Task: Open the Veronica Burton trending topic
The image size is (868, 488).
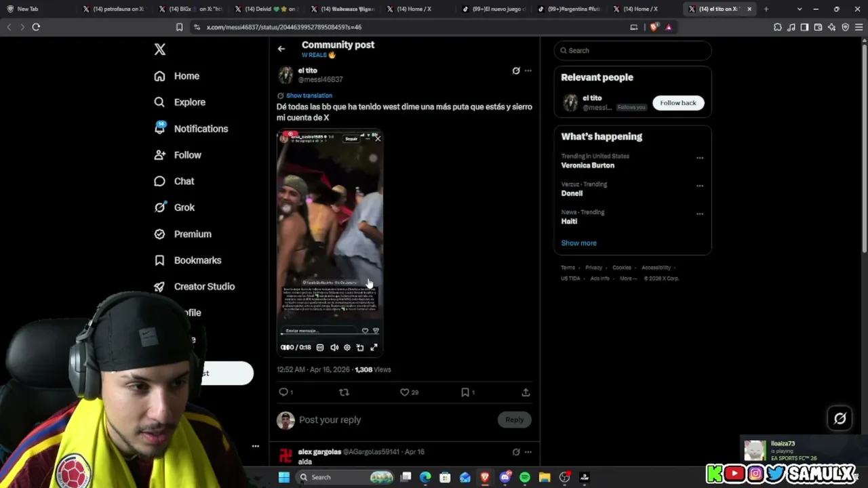Action: click(x=588, y=165)
